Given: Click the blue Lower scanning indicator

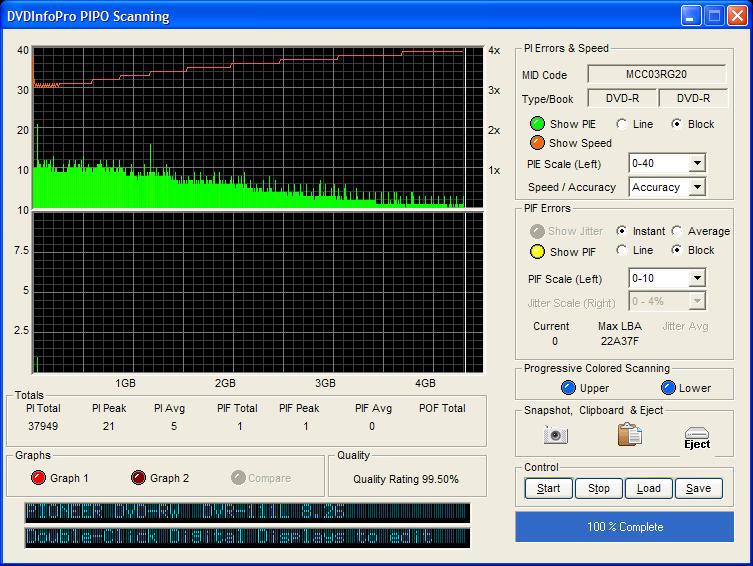Looking at the screenshot, I should pyautogui.click(x=668, y=387).
